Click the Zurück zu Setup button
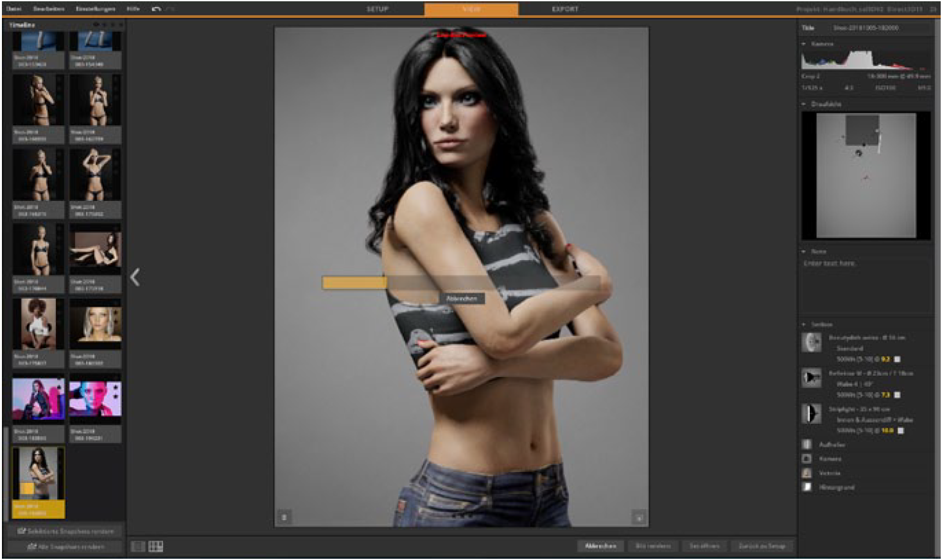 tap(762, 546)
